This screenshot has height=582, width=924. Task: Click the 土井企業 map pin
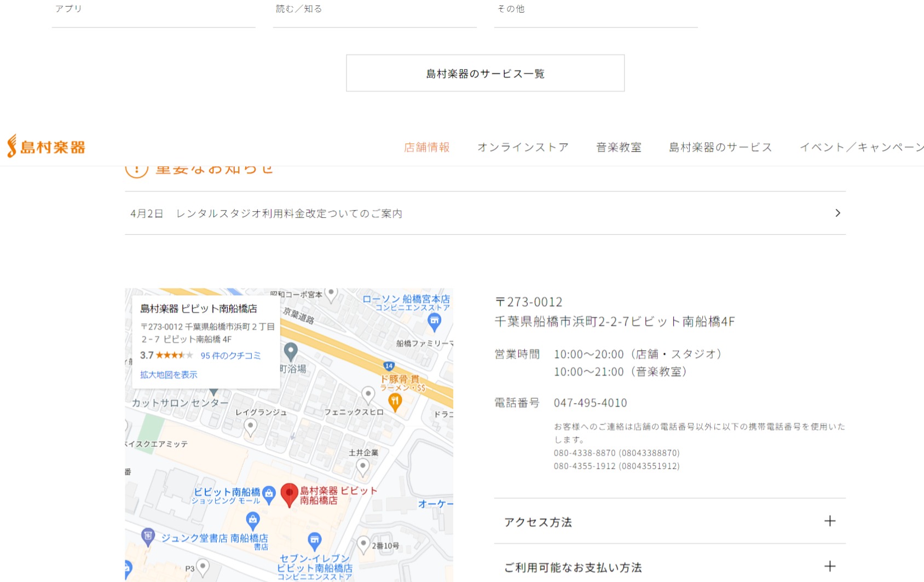[362, 468]
